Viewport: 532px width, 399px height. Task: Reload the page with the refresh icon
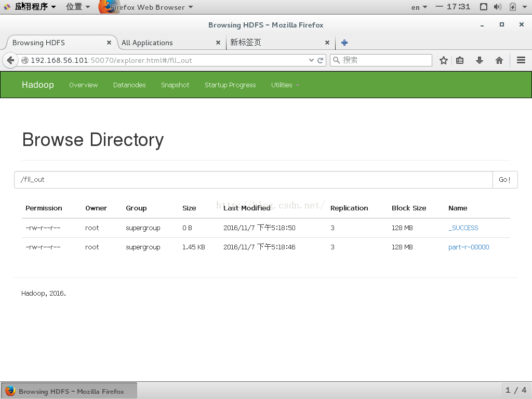tap(320, 60)
